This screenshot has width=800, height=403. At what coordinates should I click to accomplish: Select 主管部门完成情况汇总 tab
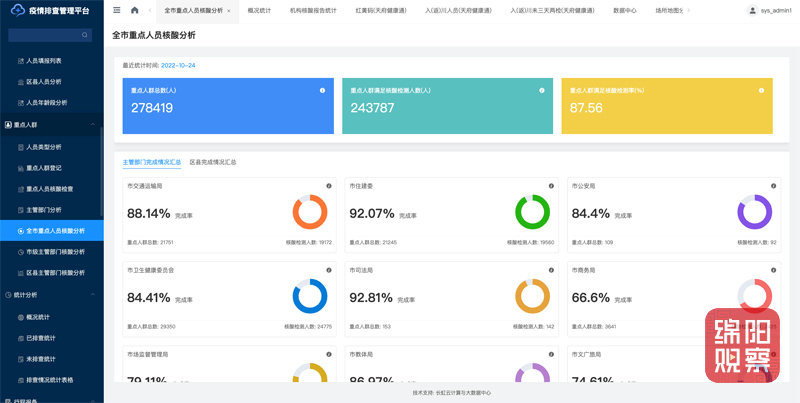[152, 162]
